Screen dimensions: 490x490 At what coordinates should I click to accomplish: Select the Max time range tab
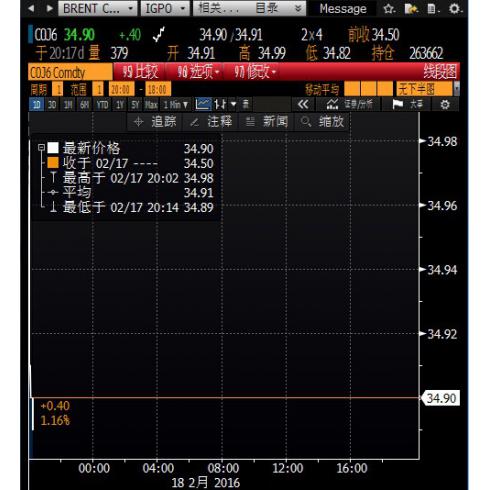coord(151,105)
